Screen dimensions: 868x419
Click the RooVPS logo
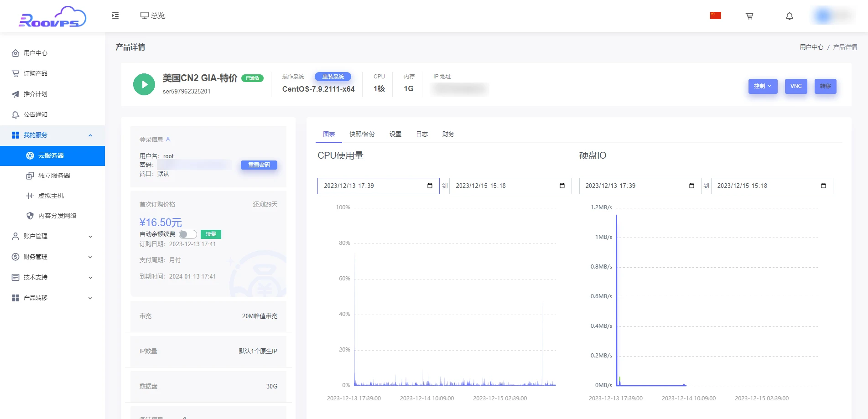[x=52, y=17]
